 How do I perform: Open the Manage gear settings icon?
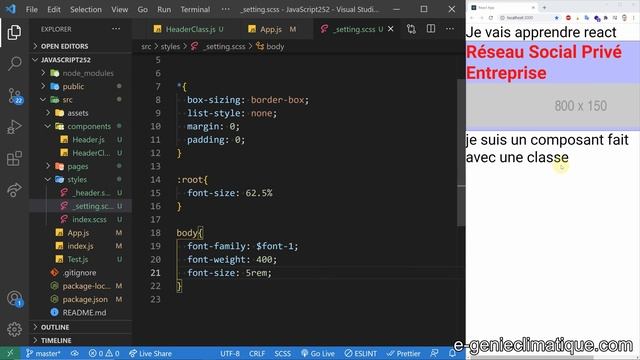point(14,329)
